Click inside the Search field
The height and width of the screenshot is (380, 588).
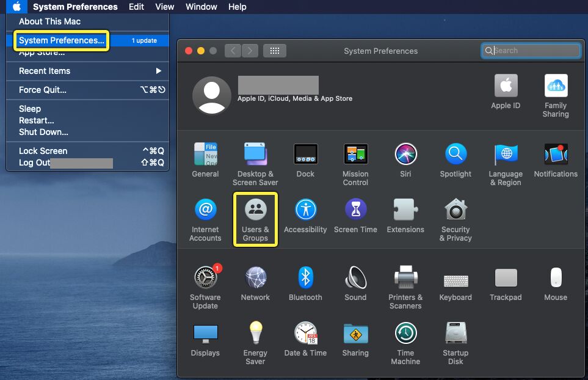(530, 51)
